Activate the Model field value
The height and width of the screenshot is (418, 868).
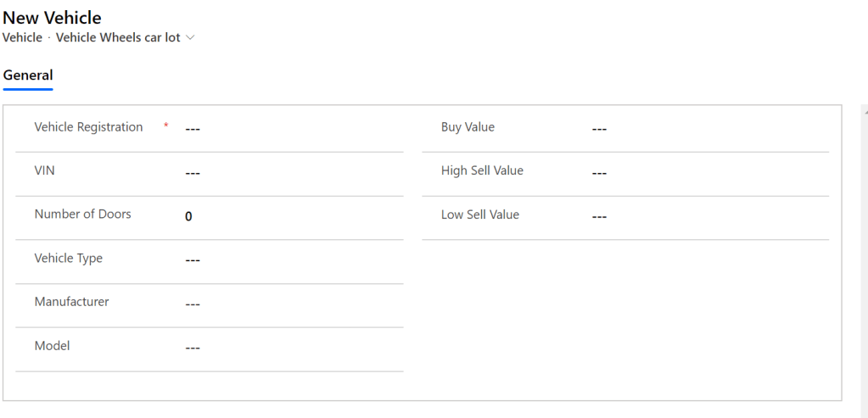point(288,348)
